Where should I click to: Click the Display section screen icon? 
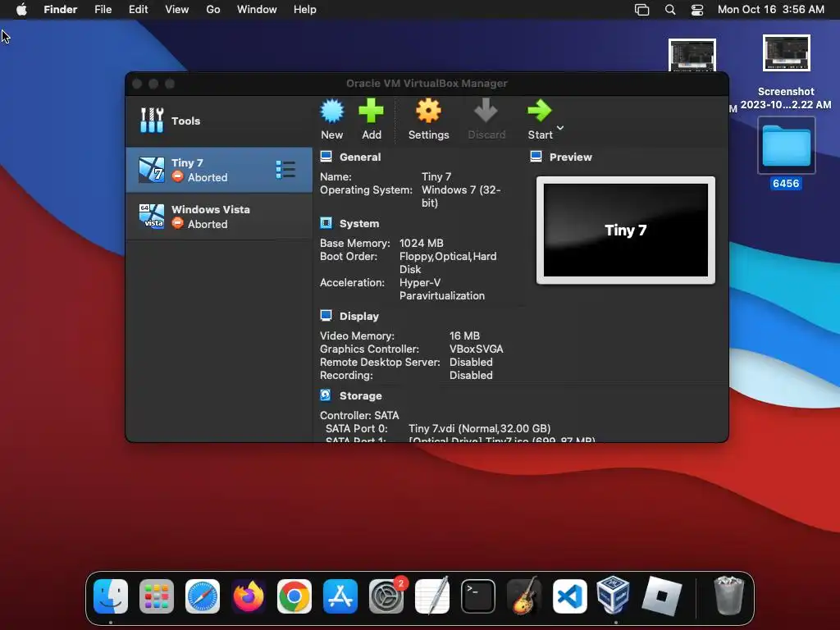point(326,316)
